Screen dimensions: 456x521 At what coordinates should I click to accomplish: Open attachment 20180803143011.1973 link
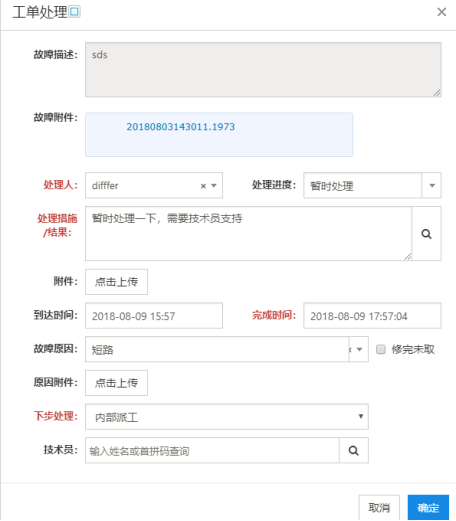(x=180, y=127)
